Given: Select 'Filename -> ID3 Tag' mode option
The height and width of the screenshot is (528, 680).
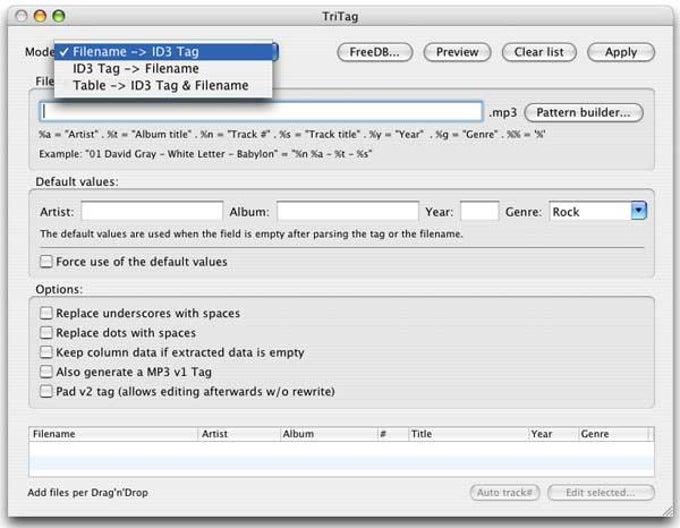Looking at the screenshot, I should pyautogui.click(x=163, y=52).
